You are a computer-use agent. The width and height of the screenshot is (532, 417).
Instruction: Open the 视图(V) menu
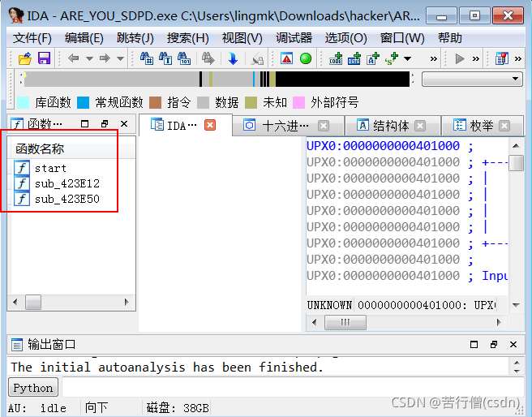(x=242, y=38)
